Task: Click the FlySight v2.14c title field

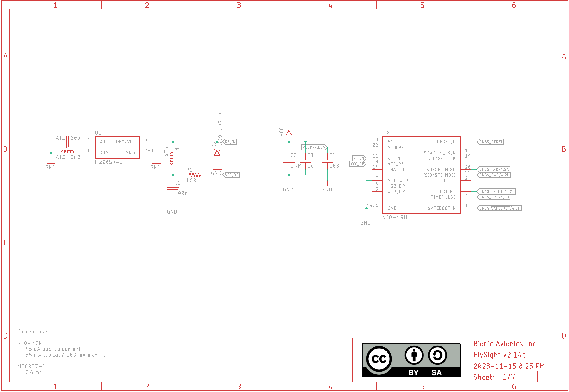Action: pyautogui.click(x=499, y=355)
